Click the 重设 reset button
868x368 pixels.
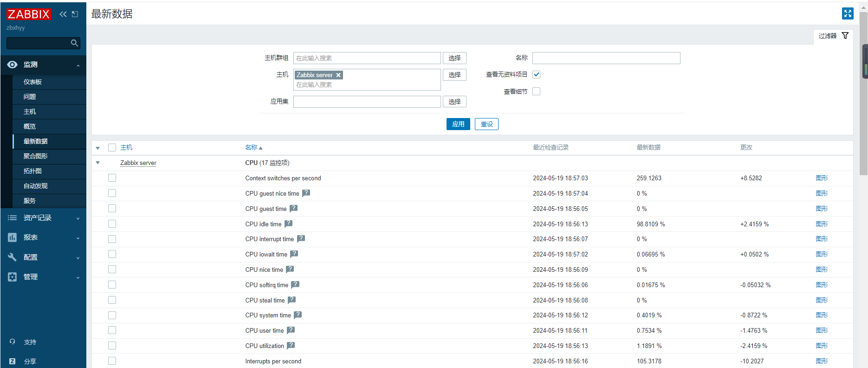coord(486,124)
